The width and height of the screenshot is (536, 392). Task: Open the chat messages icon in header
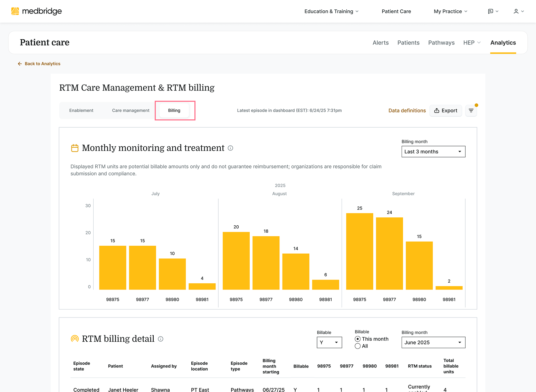(491, 11)
